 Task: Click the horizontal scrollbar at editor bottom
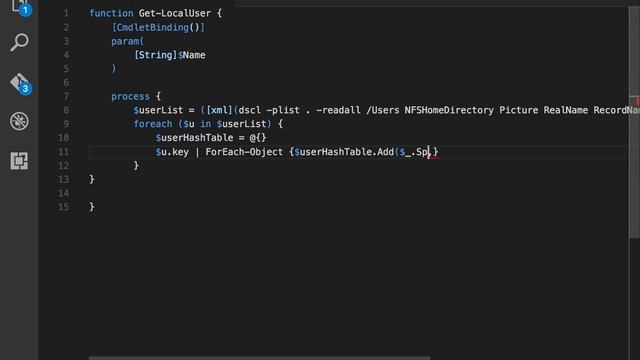260,358
